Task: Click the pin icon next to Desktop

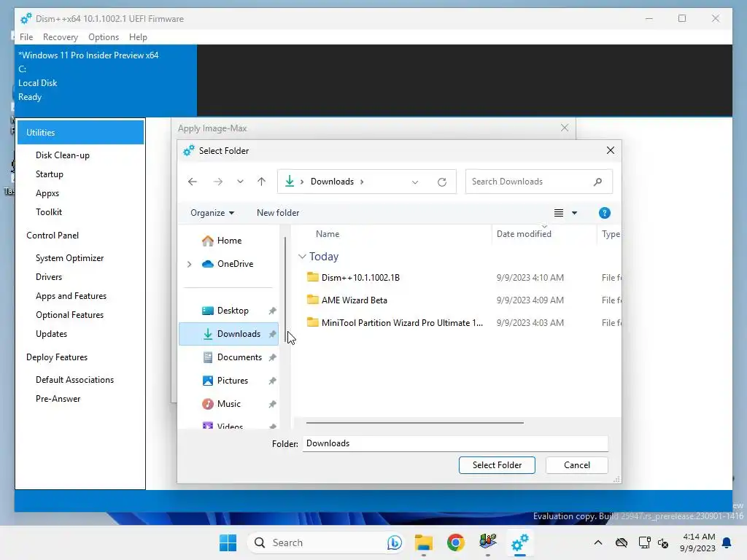Action: point(272,311)
